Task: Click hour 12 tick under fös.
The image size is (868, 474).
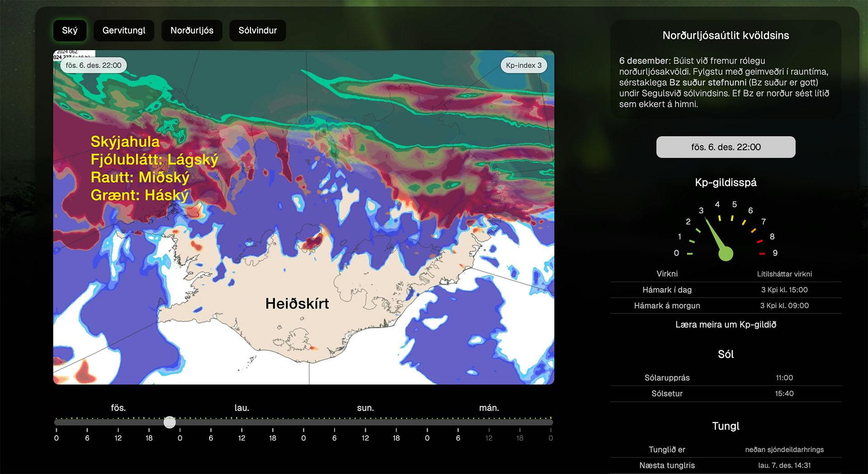Action: (118, 437)
